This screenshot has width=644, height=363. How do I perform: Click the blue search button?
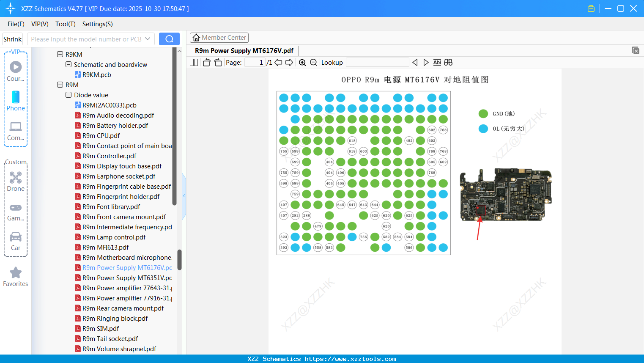(x=169, y=39)
